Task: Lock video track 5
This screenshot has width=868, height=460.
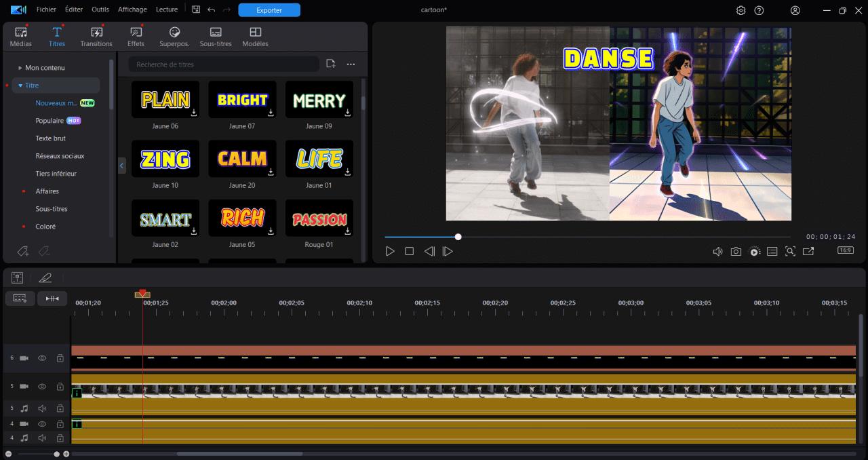Action: pyautogui.click(x=60, y=386)
